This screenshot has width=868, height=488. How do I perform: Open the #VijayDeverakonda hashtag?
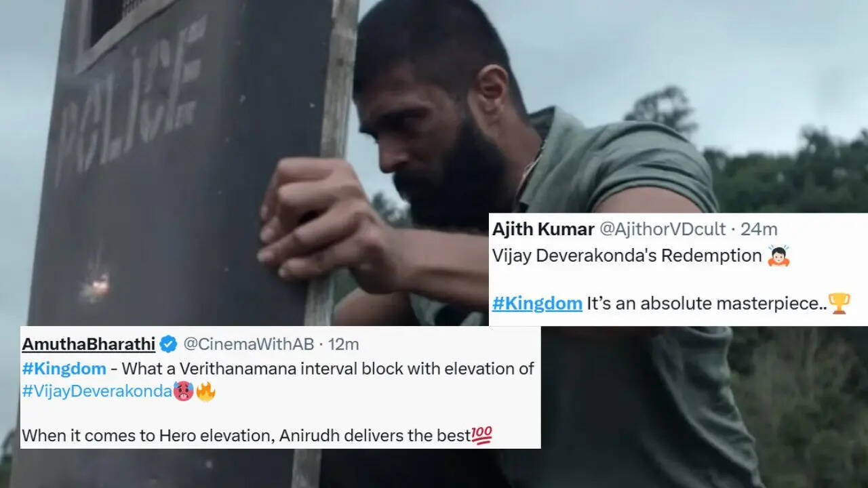click(97, 391)
